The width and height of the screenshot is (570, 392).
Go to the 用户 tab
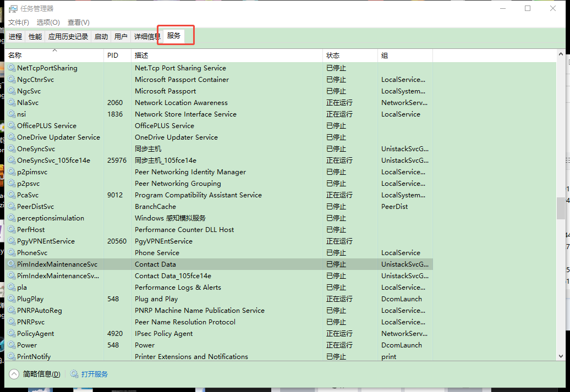click(x=120, y=36)
